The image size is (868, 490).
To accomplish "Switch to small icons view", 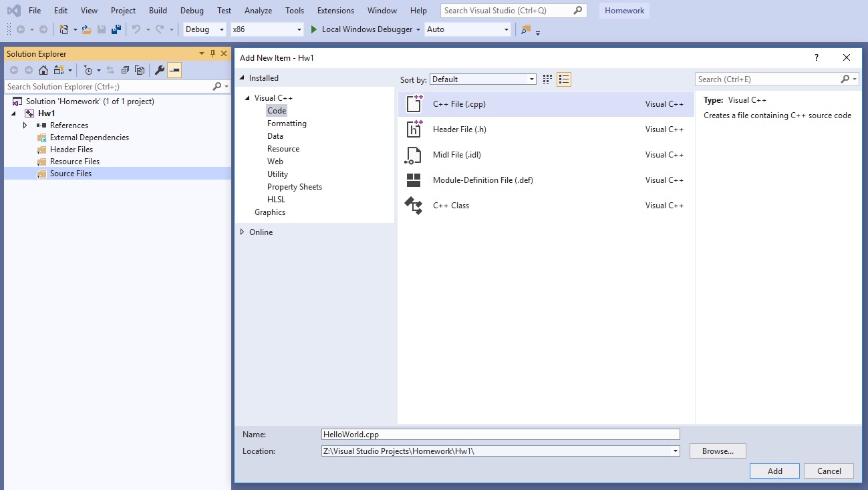I will (547, 79).
